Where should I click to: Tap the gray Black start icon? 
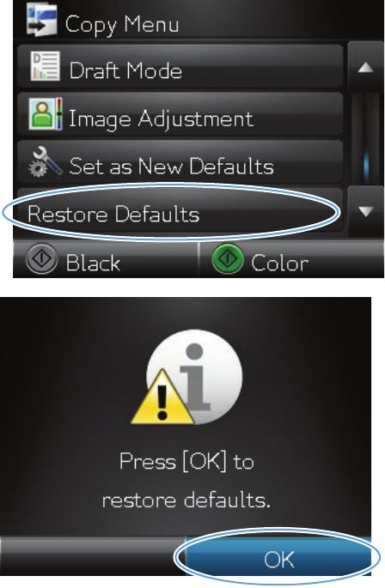(x=41, y=258)
